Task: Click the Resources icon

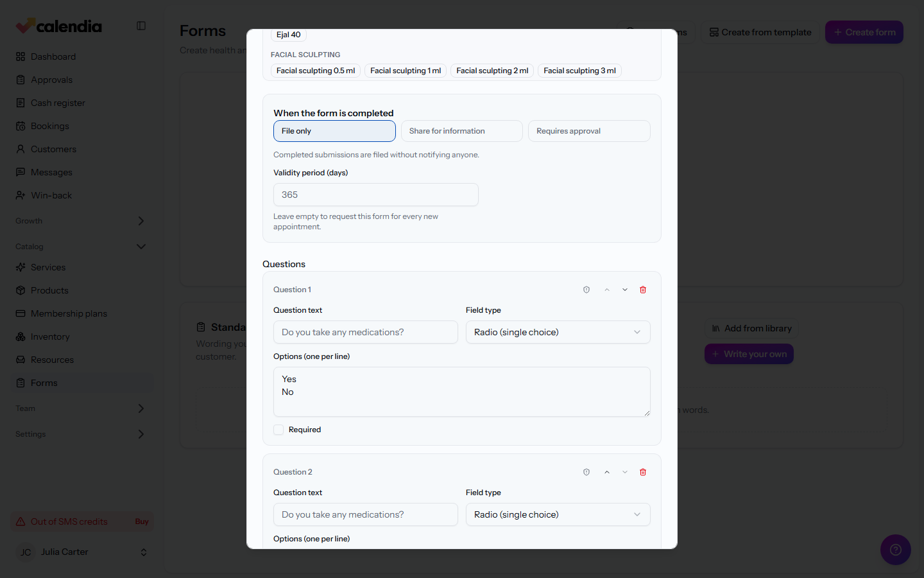Action: pyautogui.click(x=21, y=360)
